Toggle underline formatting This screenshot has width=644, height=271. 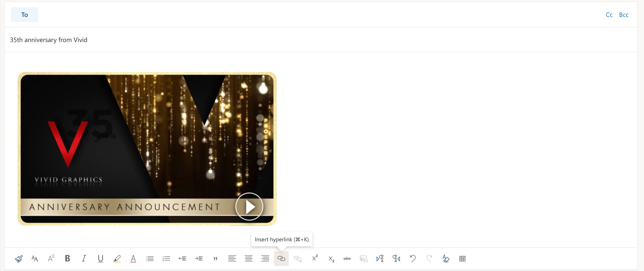(100, 258)
